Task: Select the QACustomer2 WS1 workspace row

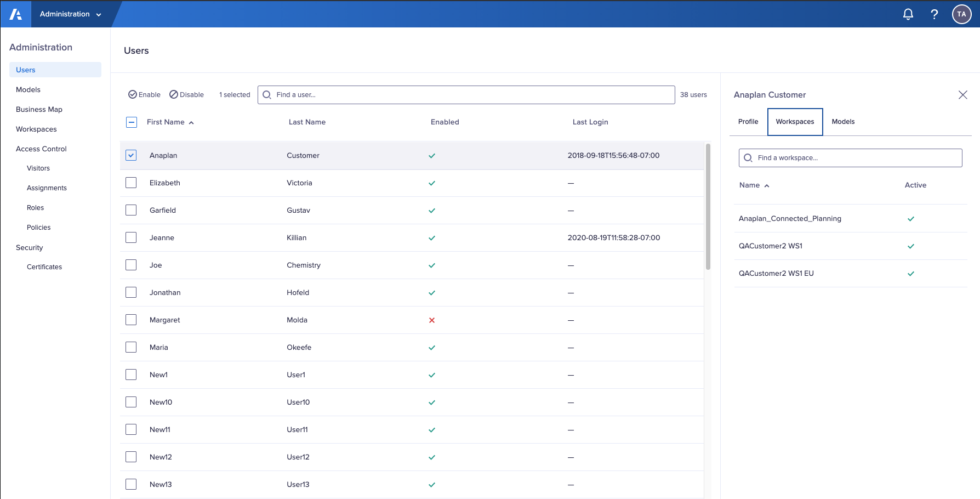Action: point(851,246)
